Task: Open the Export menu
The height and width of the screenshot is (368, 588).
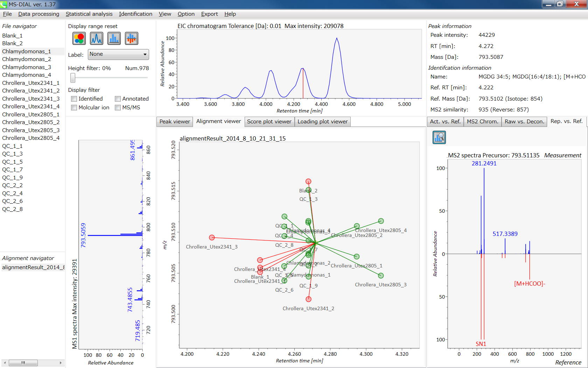Action: [209, 14]
